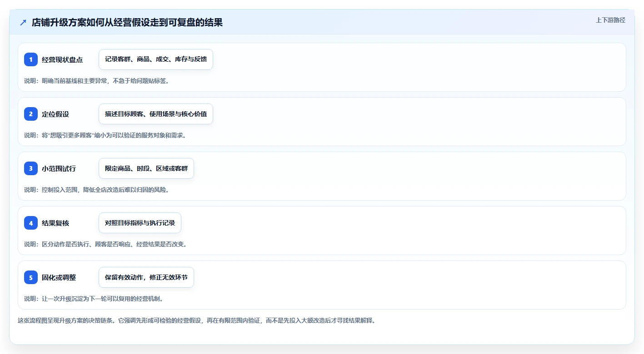
Task: Click the note 明确当前基线和主要异常
Action: 97,81
